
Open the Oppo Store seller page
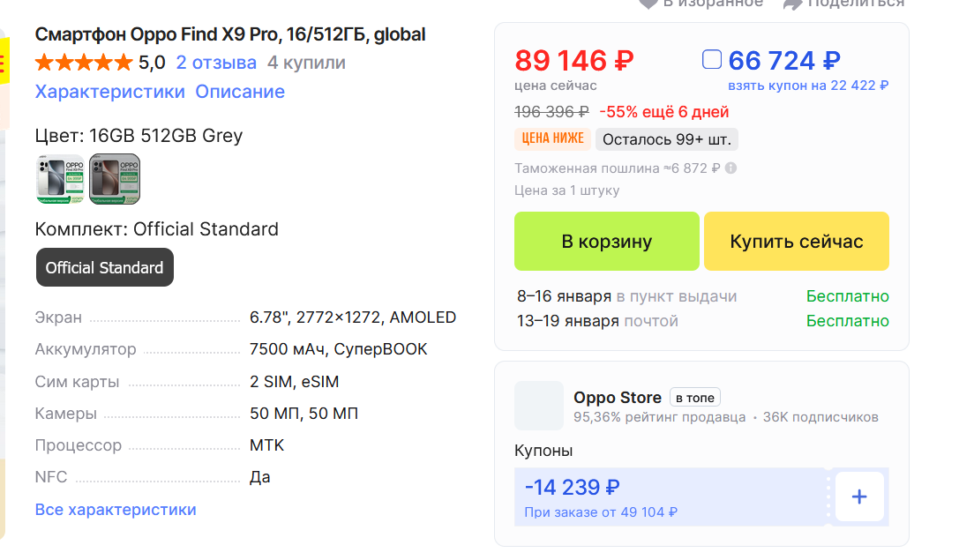click(617, 398)
